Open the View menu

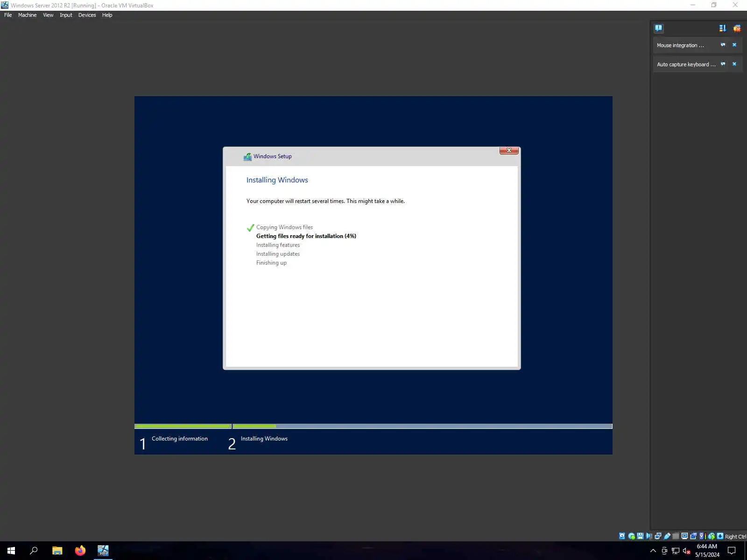(x=48, y=15)
